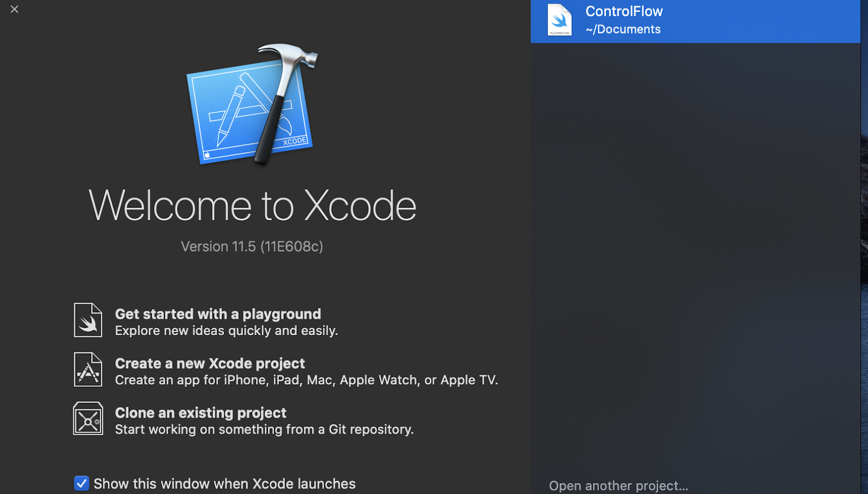This screenshot has height=494, width=868.
Task: Click the new Xcode project blueprint icon
Action: (x=88, y=369)
